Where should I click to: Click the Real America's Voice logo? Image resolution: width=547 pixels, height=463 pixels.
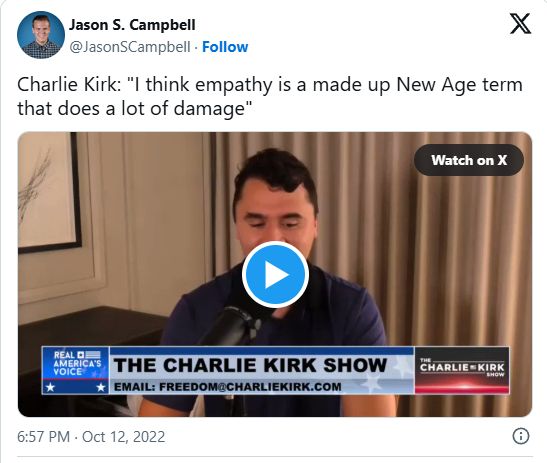click(x=76, y=363)
